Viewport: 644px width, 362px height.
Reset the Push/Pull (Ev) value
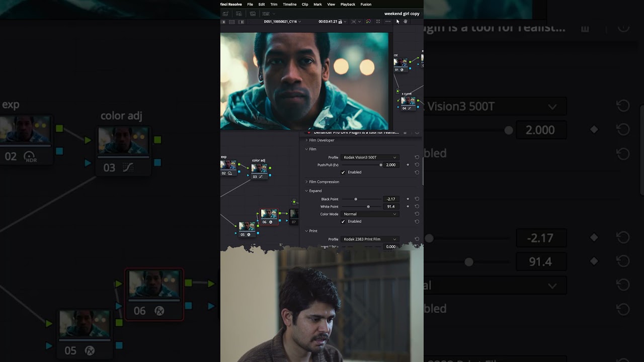coord(417,164)
